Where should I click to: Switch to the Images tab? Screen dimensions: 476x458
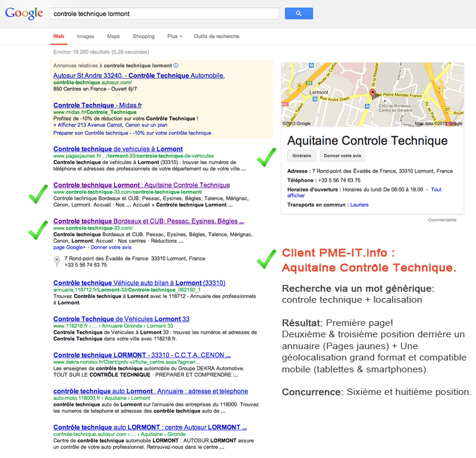pos(85,36)
